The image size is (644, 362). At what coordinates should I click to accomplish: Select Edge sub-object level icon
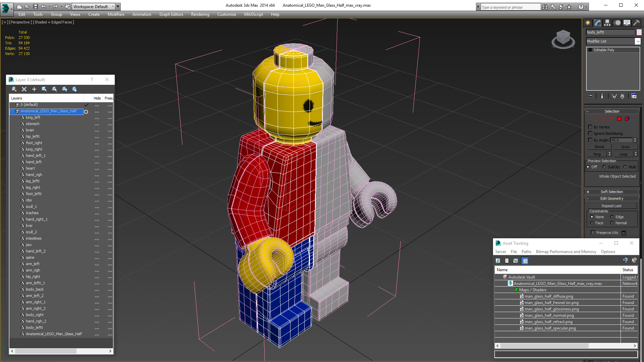click(603, 119)
